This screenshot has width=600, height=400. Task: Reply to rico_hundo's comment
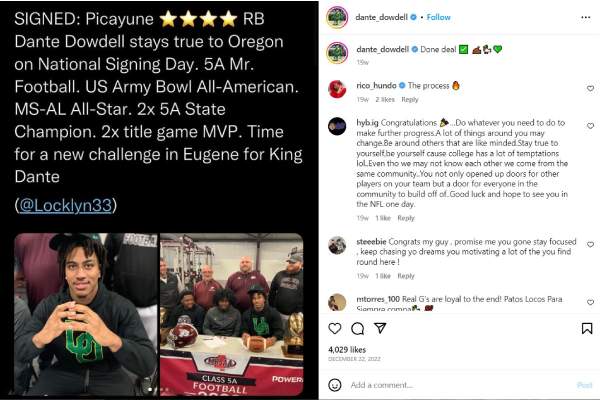pyautogui.click(x=410, y=100)
